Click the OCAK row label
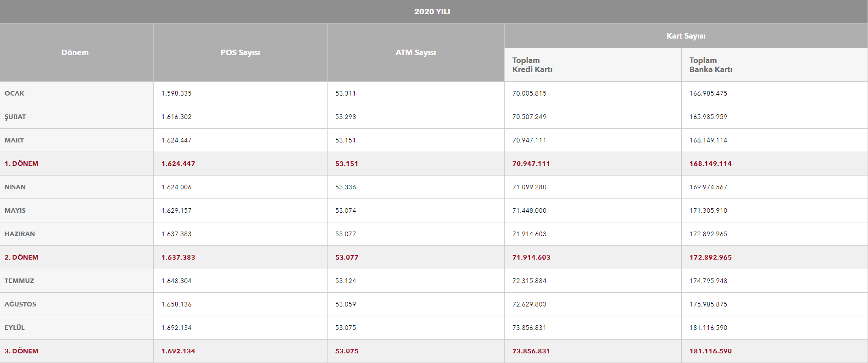Image resolution: width=868 pixels, height=363 pixels. click(x=14, y=93)
